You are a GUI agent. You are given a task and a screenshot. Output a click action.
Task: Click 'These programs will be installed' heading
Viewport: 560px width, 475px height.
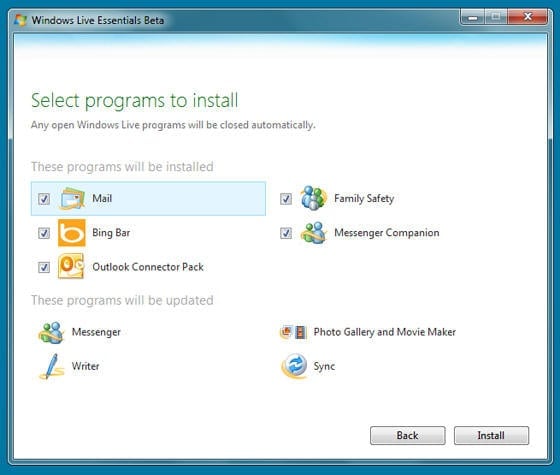[x=122, y=167]
